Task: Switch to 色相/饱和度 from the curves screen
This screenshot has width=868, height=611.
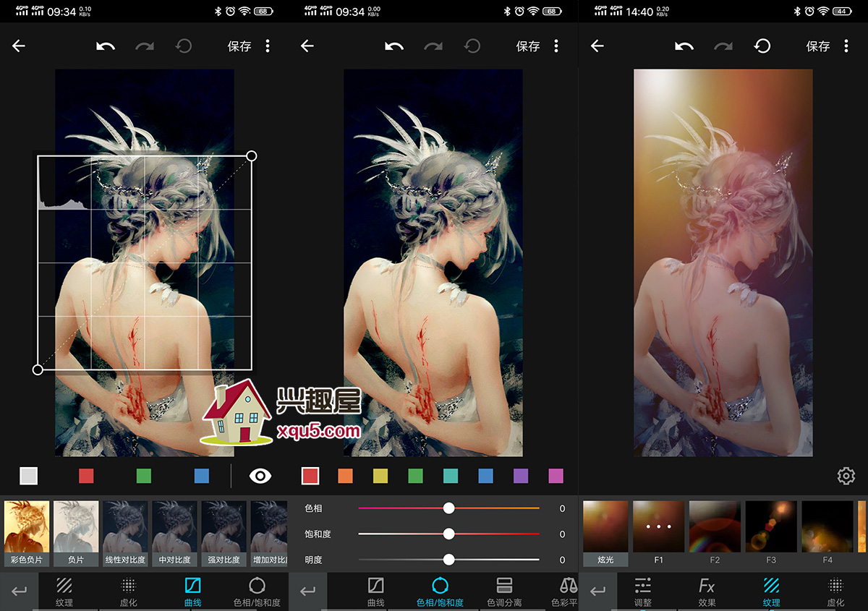Action: click(257, 591)
